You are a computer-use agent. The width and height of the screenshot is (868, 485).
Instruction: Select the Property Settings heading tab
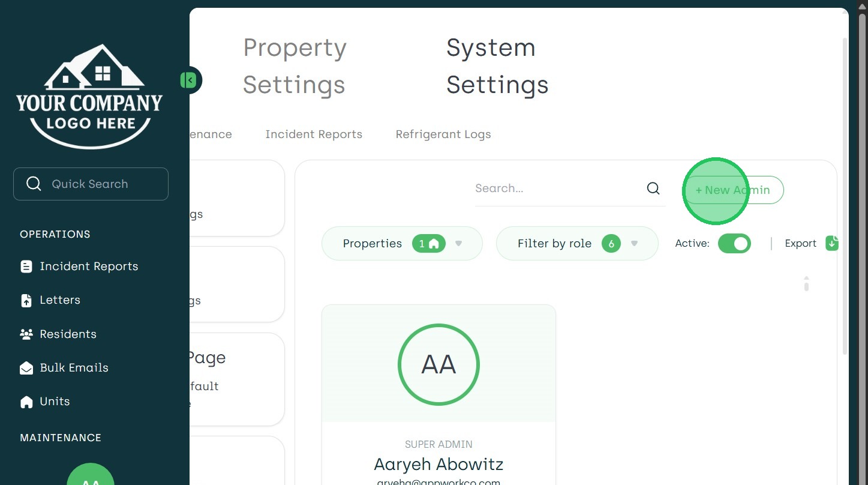pyautogui.click(x=295, y=66)
